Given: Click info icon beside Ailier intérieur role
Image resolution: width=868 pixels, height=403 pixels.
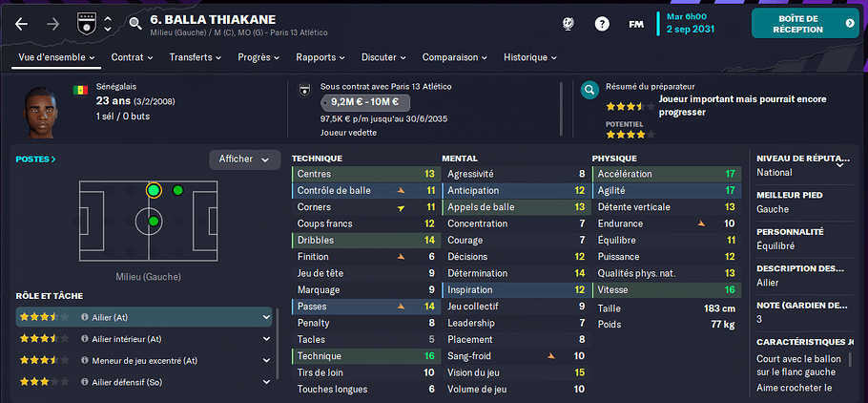Looking at the screenshot, I should coord(85,338).
